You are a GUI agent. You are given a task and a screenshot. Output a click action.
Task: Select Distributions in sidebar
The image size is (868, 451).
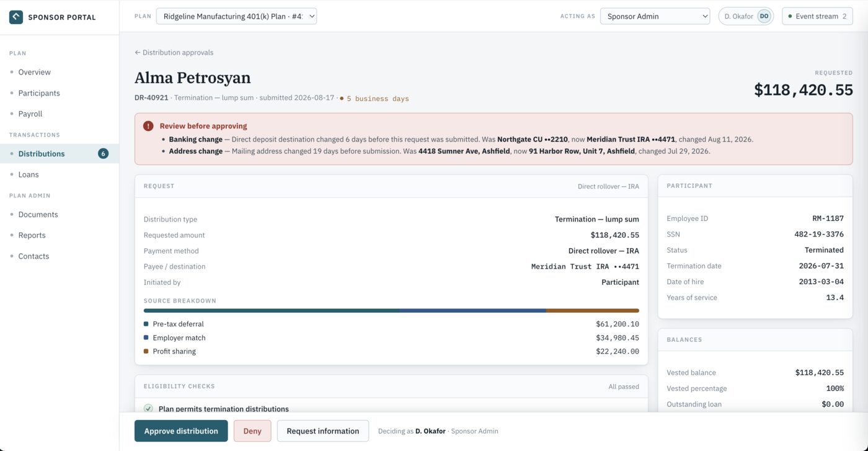pos(60,153)
